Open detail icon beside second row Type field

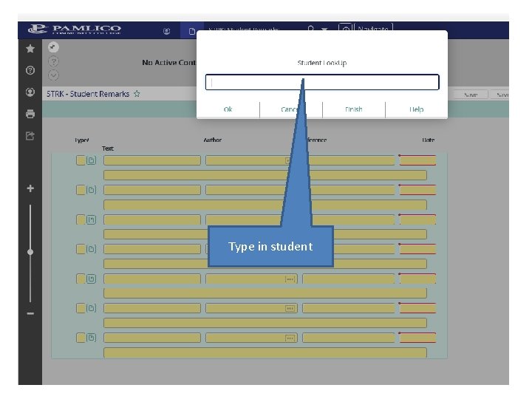coord(92,190)
